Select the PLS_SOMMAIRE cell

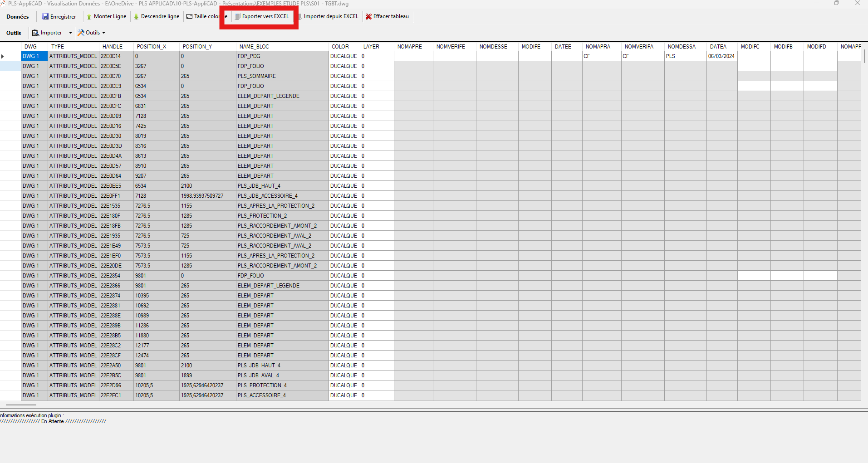256,76
